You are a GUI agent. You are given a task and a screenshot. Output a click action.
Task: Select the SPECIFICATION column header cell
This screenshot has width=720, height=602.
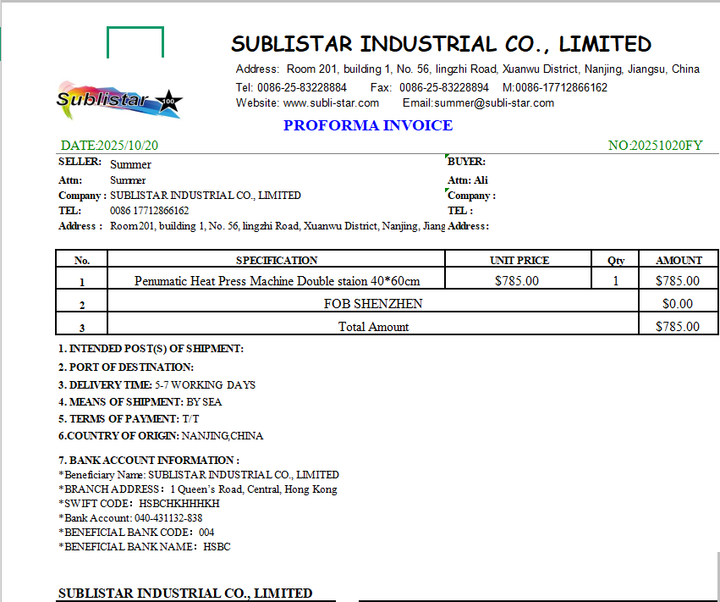point(276,260)
